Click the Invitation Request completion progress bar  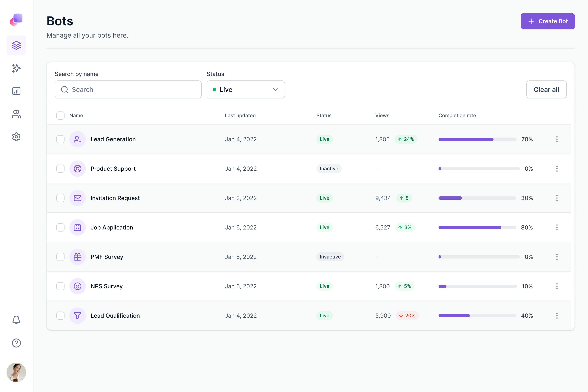point(477,198)
